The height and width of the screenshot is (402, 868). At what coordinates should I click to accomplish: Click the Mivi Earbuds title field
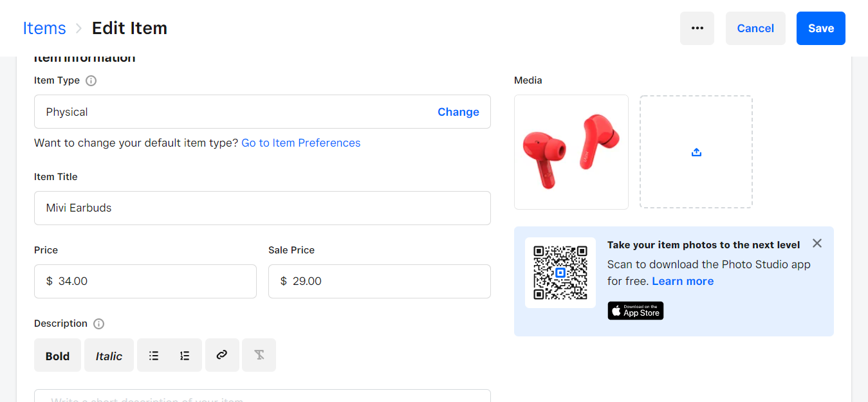coord(262,208)
